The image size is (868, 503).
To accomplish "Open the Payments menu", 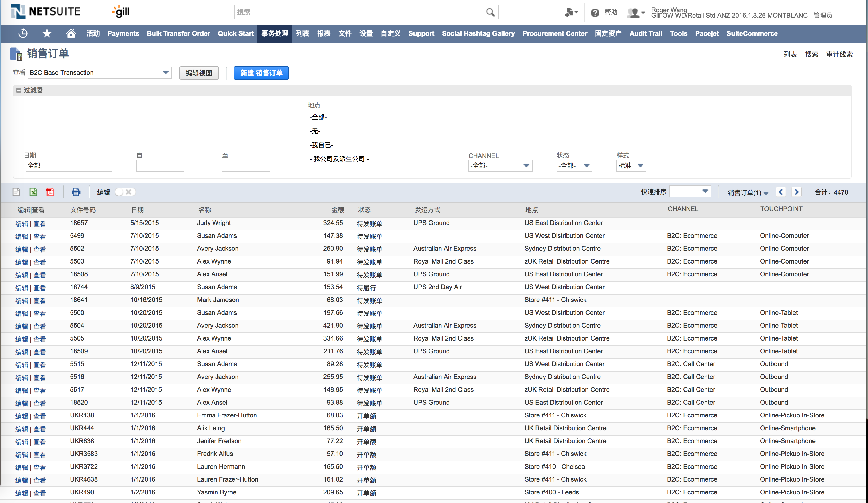I will [123, 33].
